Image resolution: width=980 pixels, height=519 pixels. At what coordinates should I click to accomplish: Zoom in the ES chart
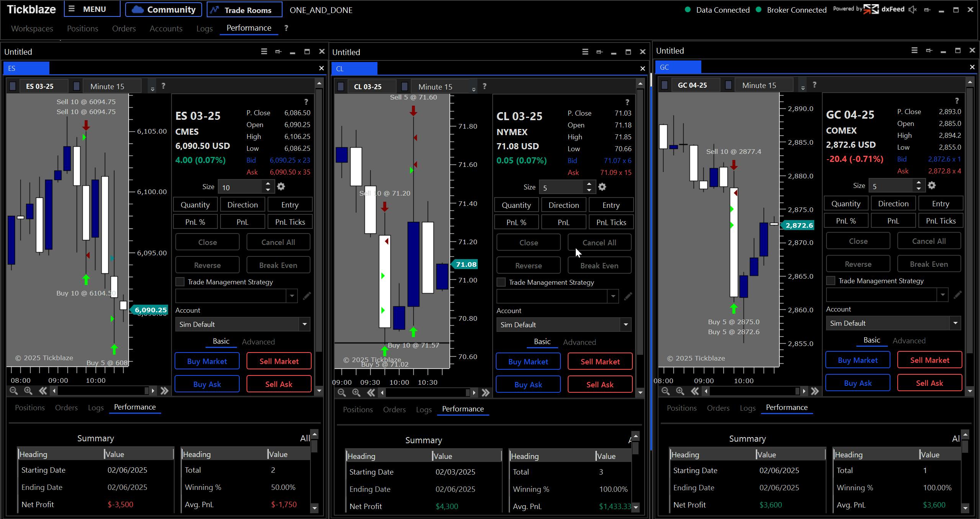pyautogui.click(x=28, y=391)
